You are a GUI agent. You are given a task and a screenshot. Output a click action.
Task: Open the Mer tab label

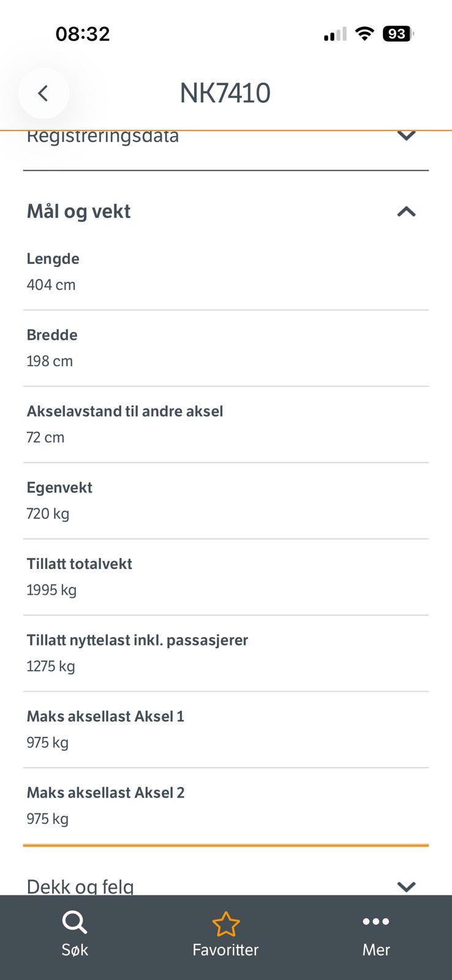376,950
